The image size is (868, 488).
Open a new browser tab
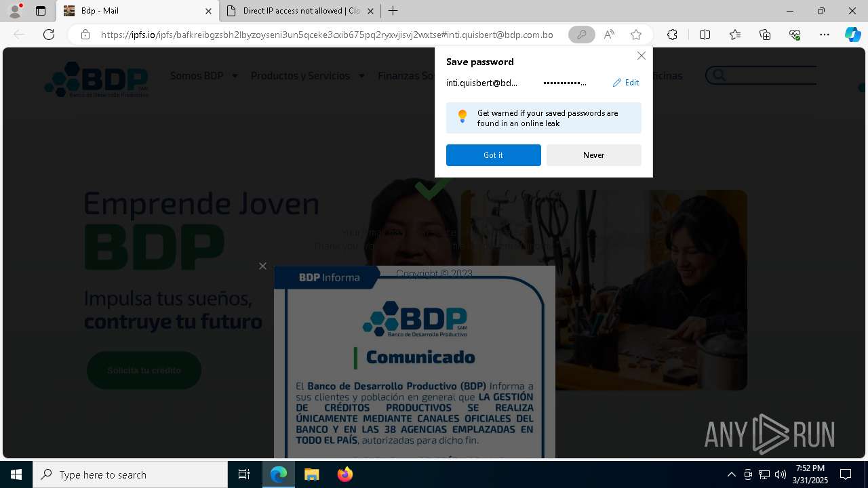pos(393,11)
